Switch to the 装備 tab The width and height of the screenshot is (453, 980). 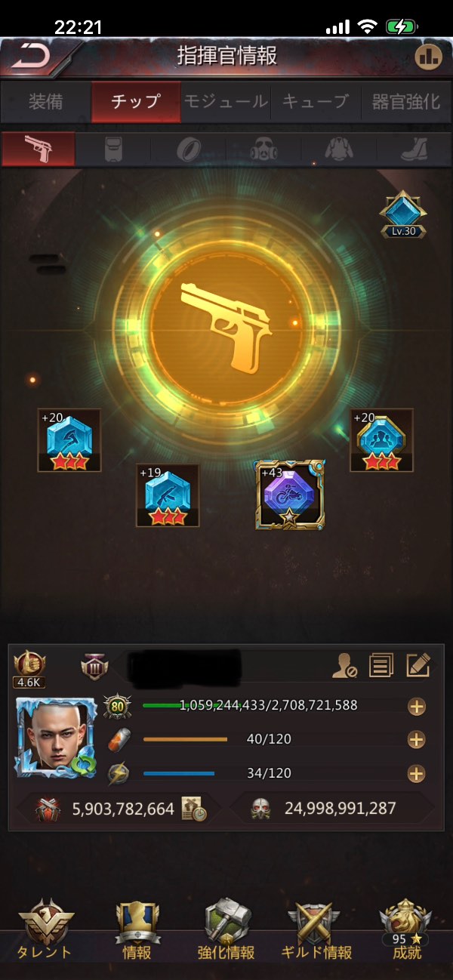[x=45, y=101]
